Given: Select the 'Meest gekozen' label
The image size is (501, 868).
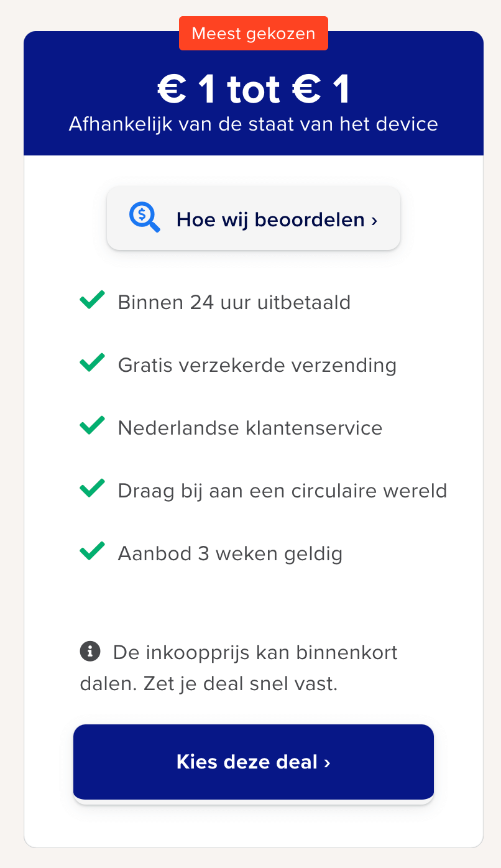Looking at the screenshot, I should click(x=253, y=33).
